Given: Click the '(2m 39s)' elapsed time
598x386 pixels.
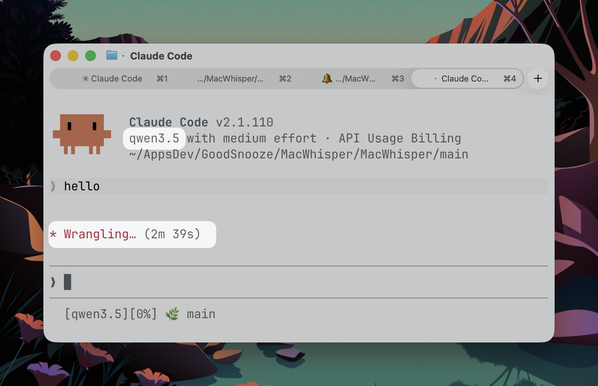Looking at the screenshot, I should [x=172, y=234].
